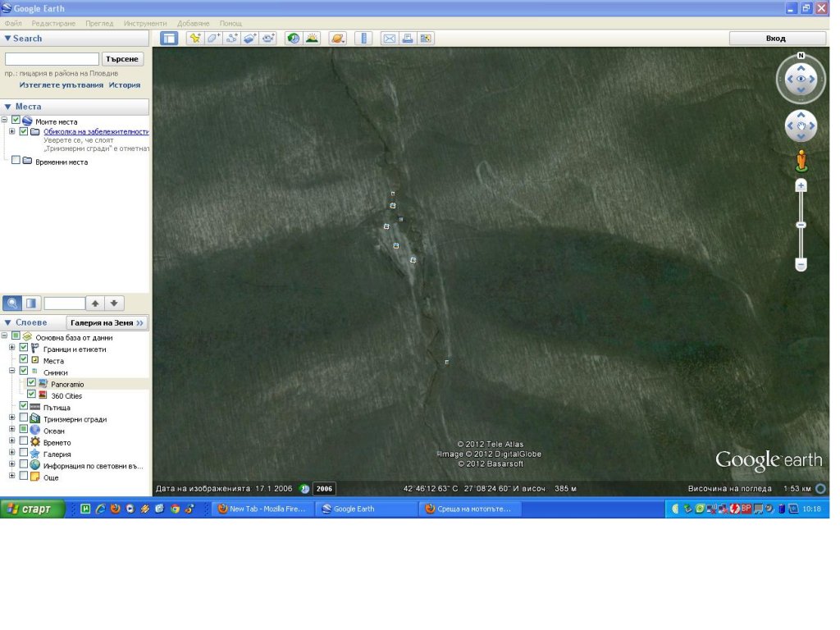The image size is (840, 630).
Task: Click the search text input field
Action: tap(52, 59)
